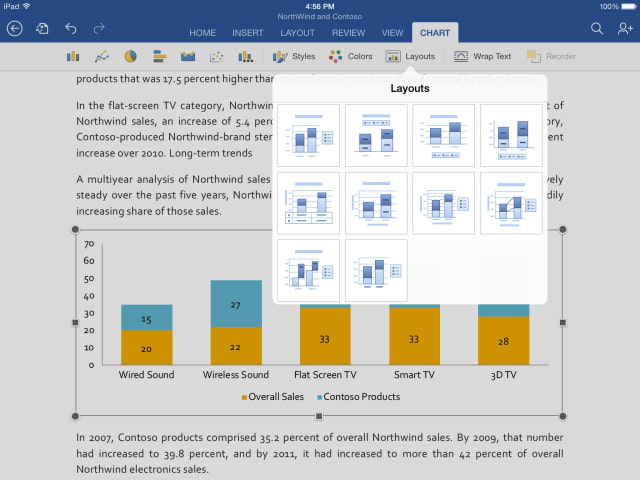Tap the back arrow button
This screenshot has height=480, width=640.
point(14,30)
